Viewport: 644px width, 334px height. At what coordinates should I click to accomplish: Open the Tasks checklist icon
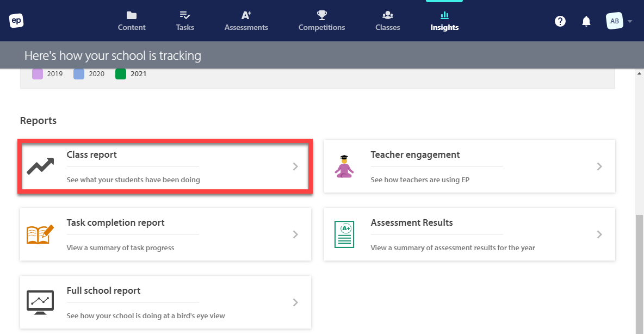[185, 15]
